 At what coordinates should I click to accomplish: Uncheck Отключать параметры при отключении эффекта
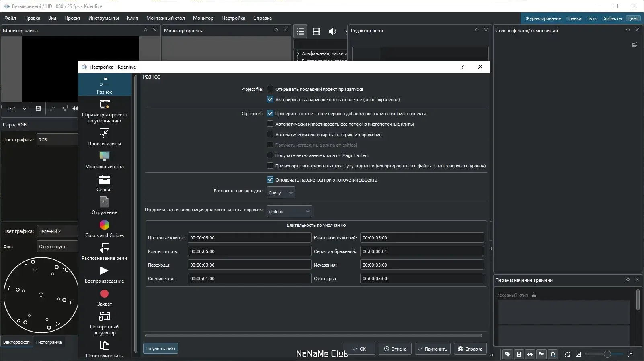click(x=270, y=180)
